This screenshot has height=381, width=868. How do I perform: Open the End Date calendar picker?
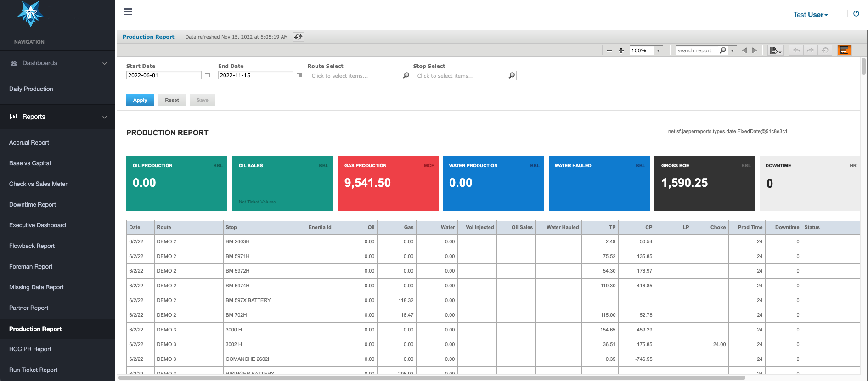(x=299, y=75)
